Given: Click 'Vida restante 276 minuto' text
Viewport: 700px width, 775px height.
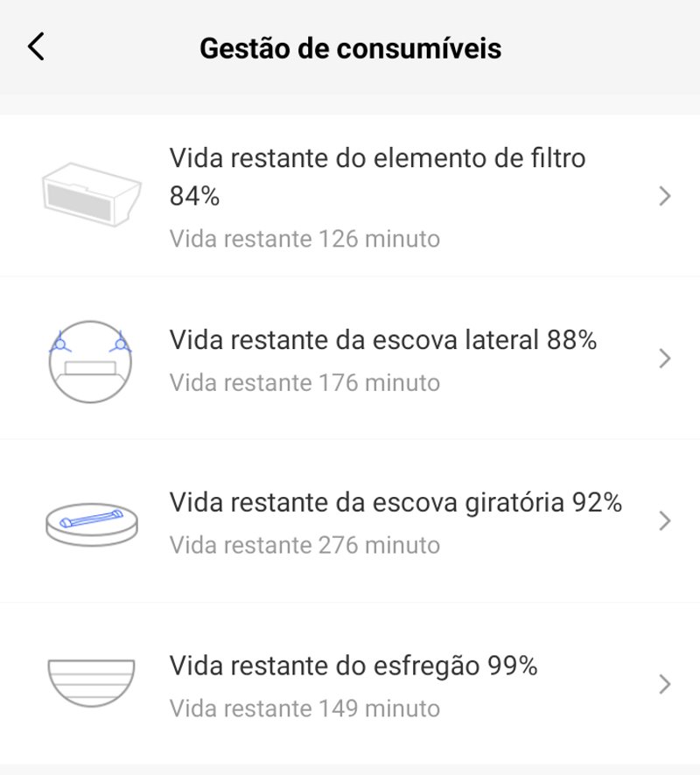Looking at the screenshot, I should point(304,545).
